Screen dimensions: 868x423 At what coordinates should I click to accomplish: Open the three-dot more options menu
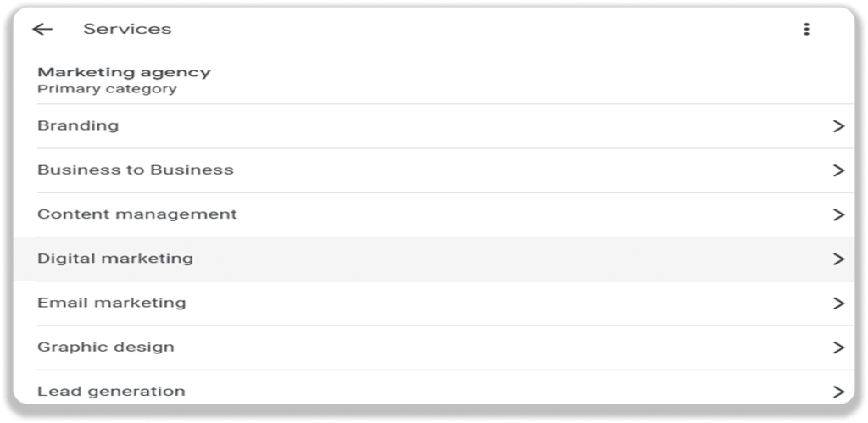[x=807, y=30]
